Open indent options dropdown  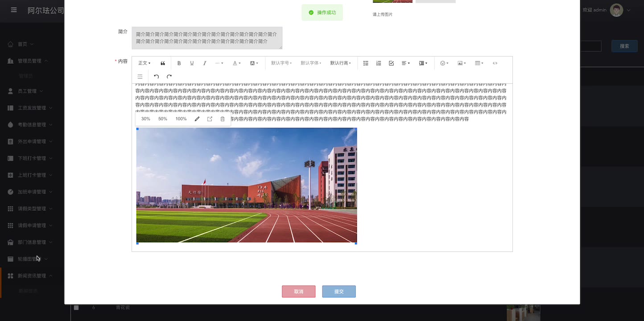(423, 63)
